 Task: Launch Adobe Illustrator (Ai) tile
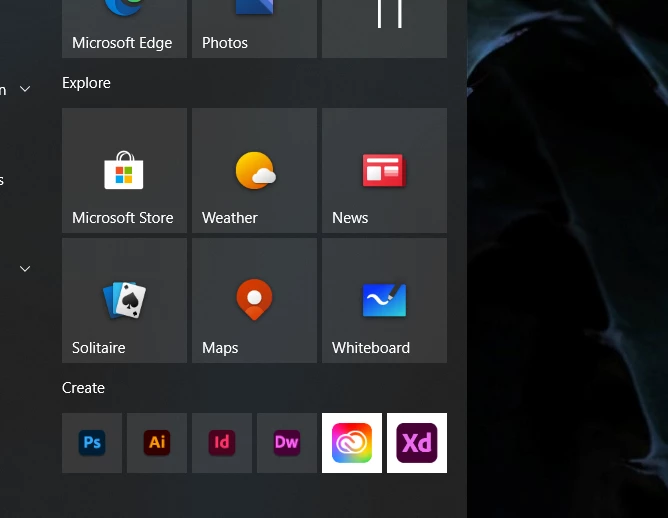(x=157, y=443)
